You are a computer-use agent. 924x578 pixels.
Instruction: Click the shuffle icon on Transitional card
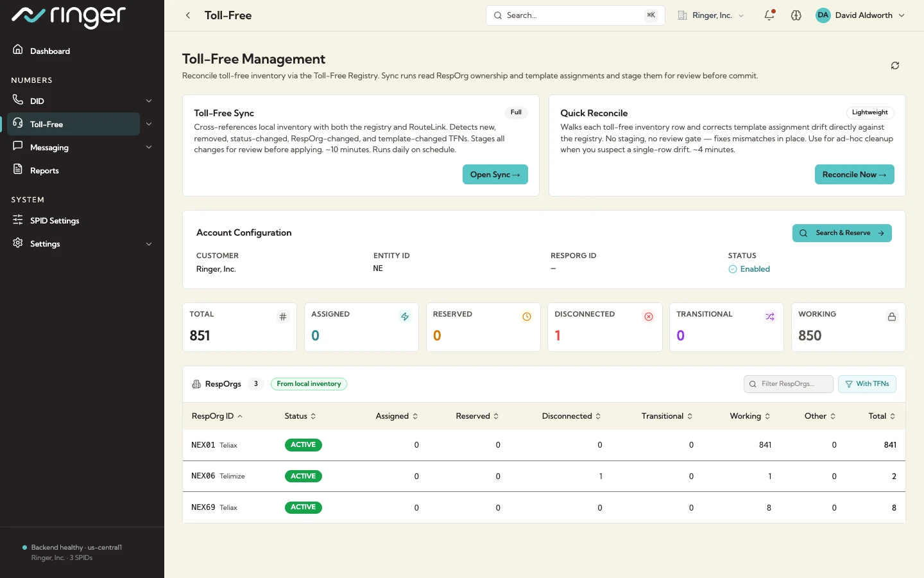(x=770, y=317)
